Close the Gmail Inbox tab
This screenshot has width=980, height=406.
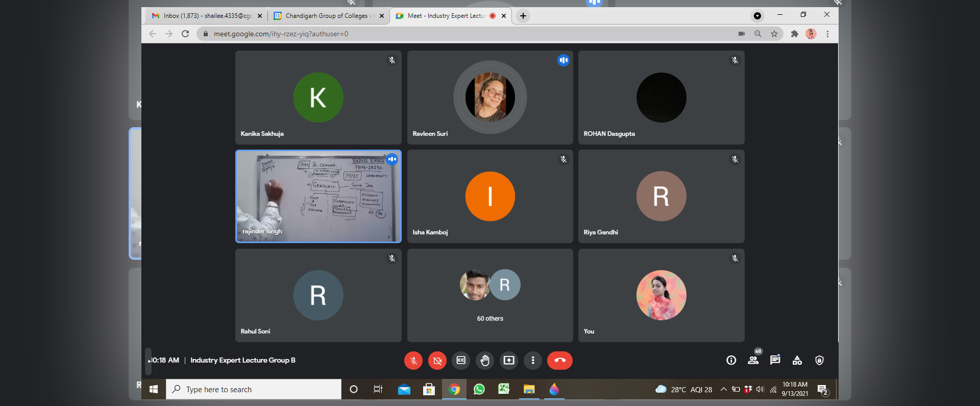coord(260,16)
